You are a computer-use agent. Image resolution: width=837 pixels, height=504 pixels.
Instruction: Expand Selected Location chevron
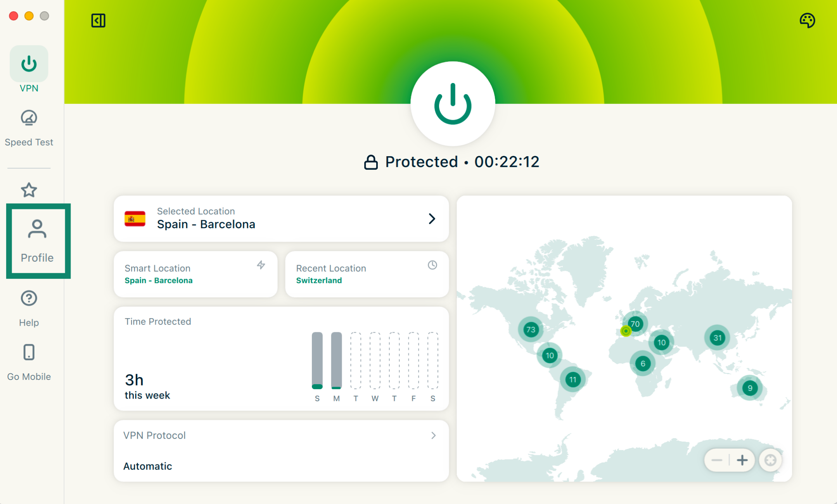coord(432,219)
